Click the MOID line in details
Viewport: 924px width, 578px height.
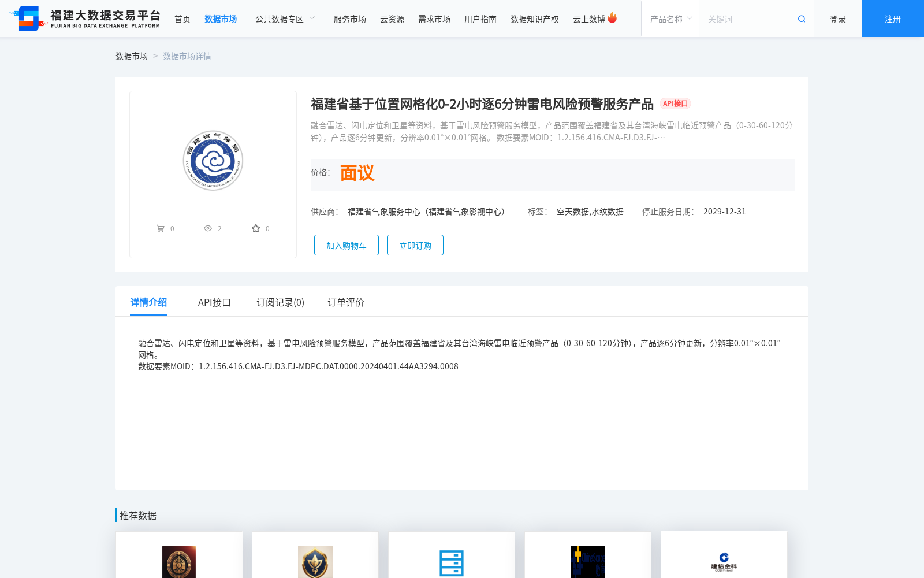[298, 366]
